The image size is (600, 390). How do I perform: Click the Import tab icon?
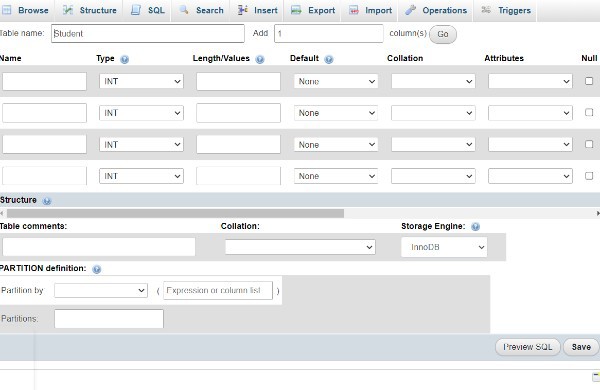pyautogui.click(x=354, y=10)
